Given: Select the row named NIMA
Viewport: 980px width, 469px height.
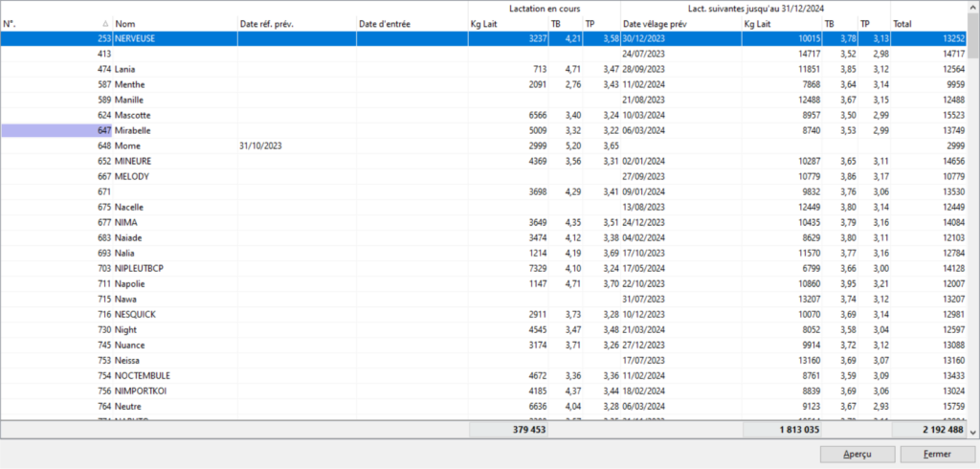Looking at the screenshot, I should [484, 222].
